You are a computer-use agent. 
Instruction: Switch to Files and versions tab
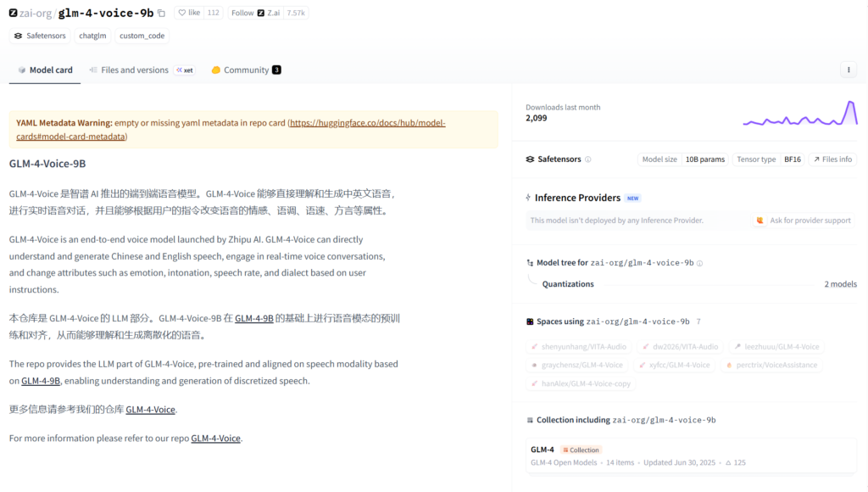click(134, 70)
